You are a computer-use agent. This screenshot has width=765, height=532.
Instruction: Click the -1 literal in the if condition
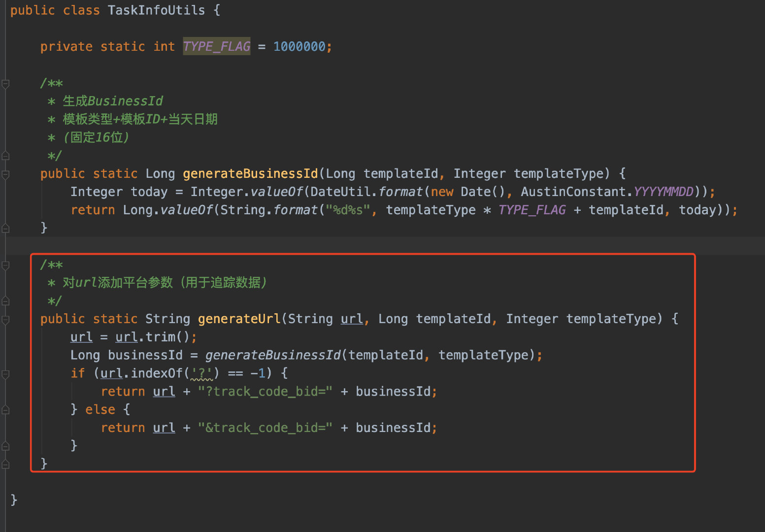(x=258, y=373)
